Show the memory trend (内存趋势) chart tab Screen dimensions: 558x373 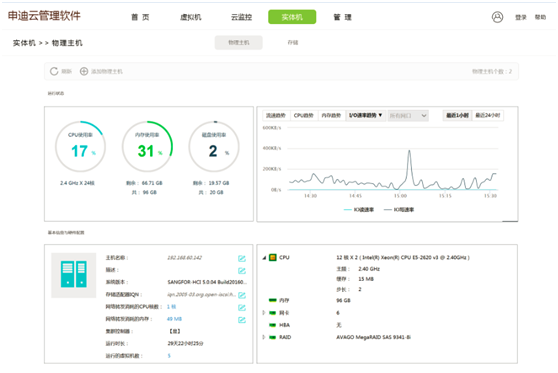coord(331,115)
